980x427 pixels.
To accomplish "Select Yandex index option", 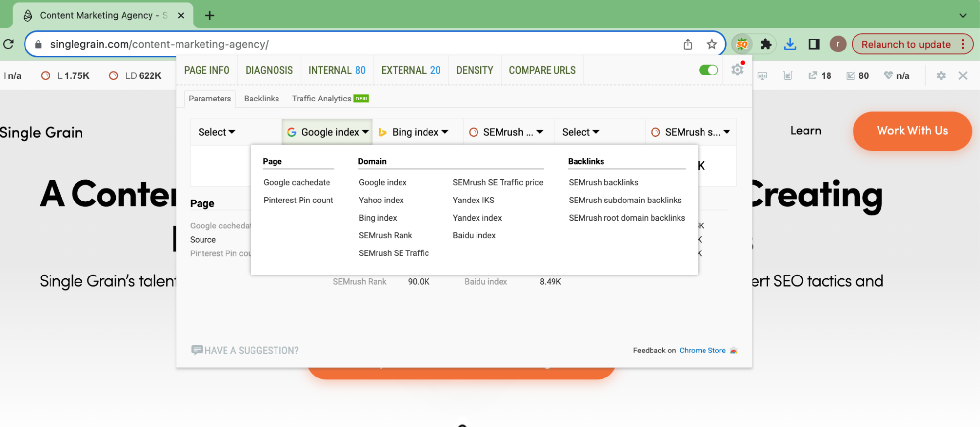I will click(477, 218).
